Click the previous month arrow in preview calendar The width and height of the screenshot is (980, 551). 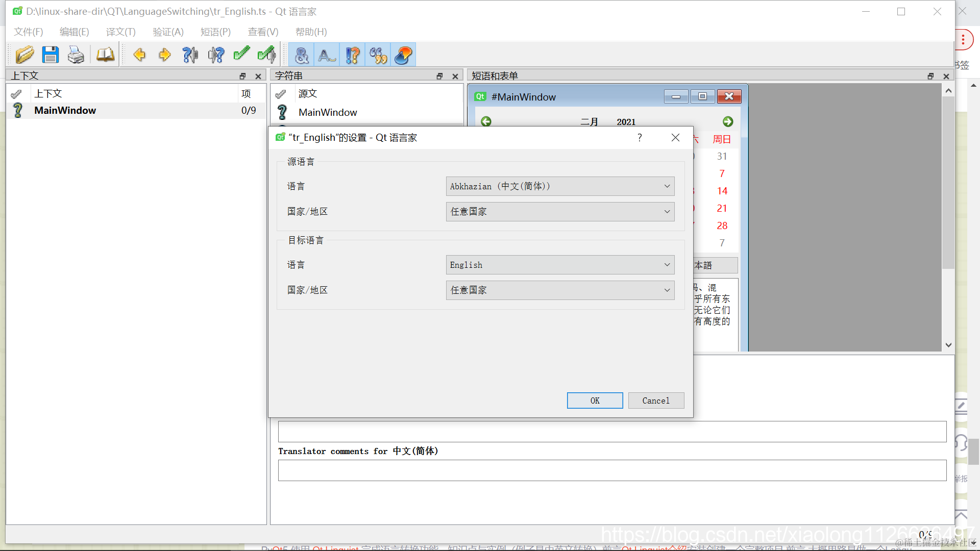coord(486,121)
